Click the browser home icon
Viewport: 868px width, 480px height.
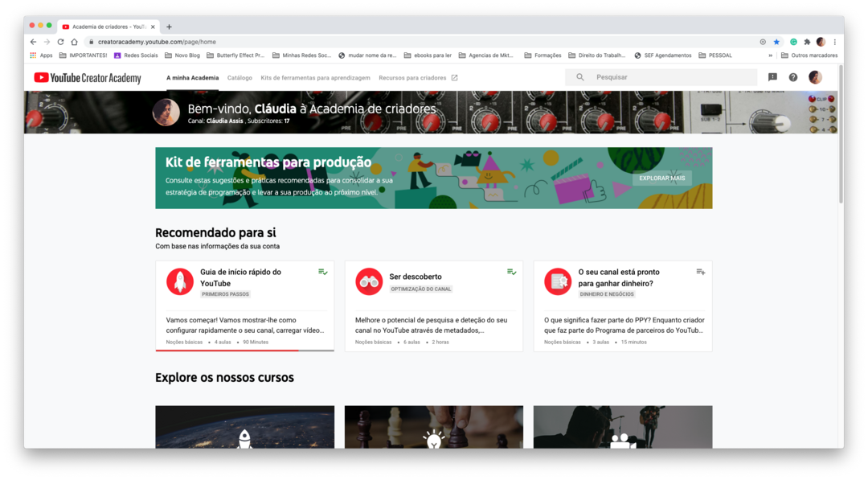click(x=74, y=42)
